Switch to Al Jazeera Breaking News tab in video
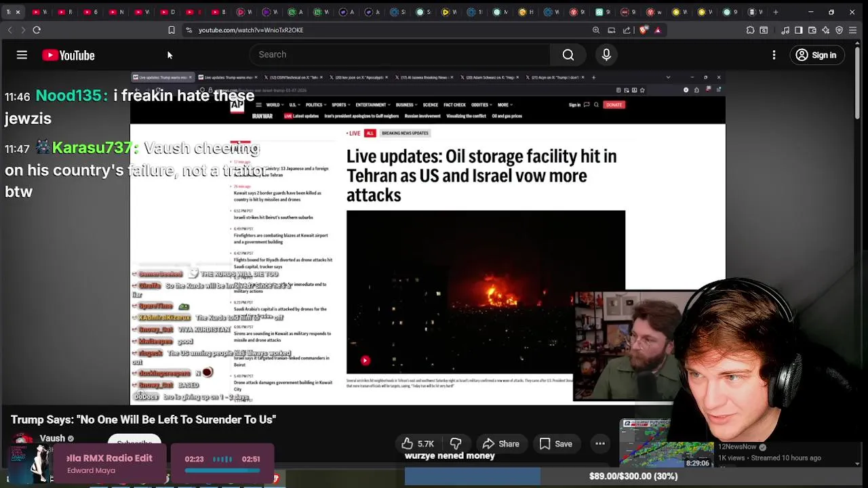This screenshot has width=868, height=488. point(425,77)
